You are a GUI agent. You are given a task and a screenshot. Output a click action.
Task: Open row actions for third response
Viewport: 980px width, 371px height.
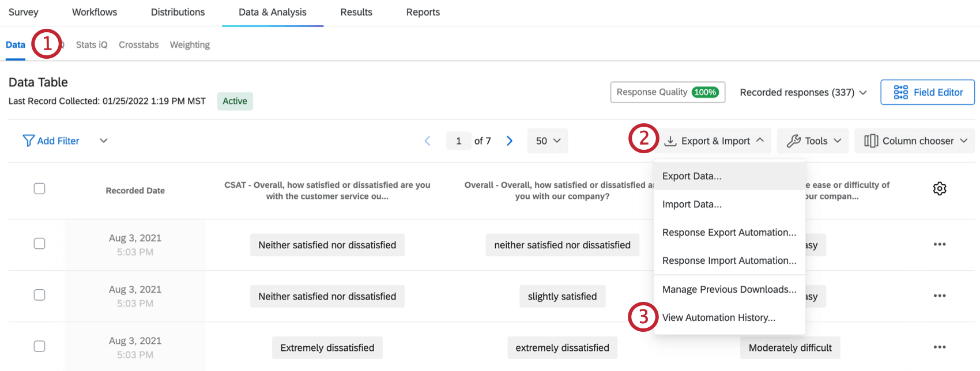tap(940, 347)
